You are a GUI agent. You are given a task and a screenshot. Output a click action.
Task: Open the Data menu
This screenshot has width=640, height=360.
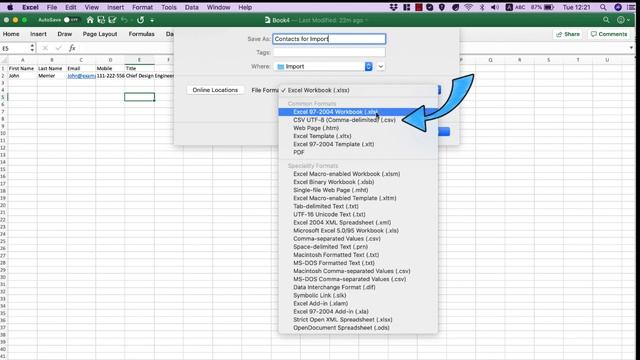pyautogui.click(x=191, y=7)
